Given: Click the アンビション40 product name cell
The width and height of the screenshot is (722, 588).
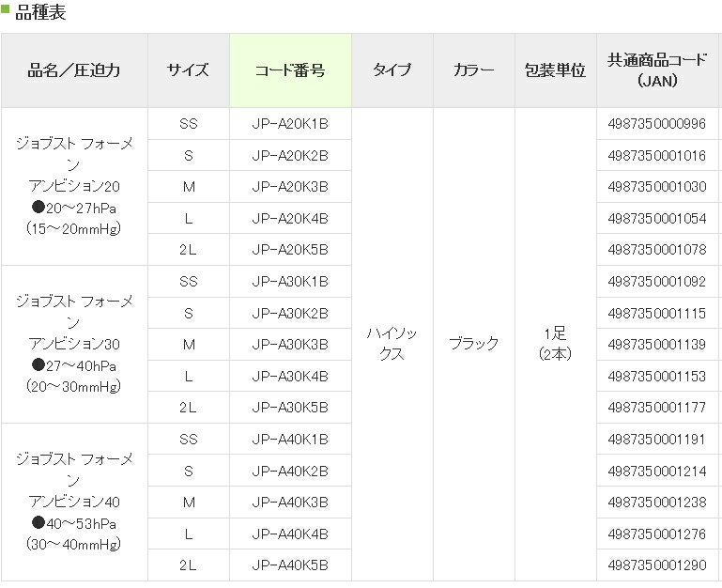Looking at the screenshot, I should coord(74,502).
